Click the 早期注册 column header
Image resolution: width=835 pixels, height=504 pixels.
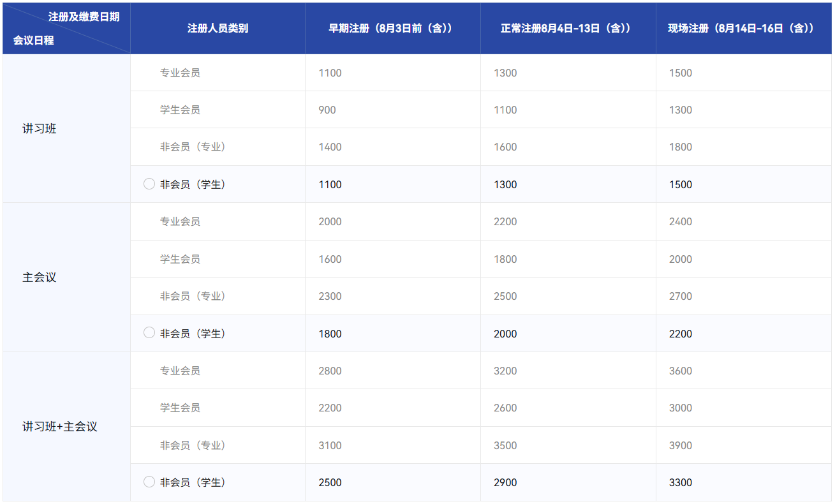tap(393, 28)
